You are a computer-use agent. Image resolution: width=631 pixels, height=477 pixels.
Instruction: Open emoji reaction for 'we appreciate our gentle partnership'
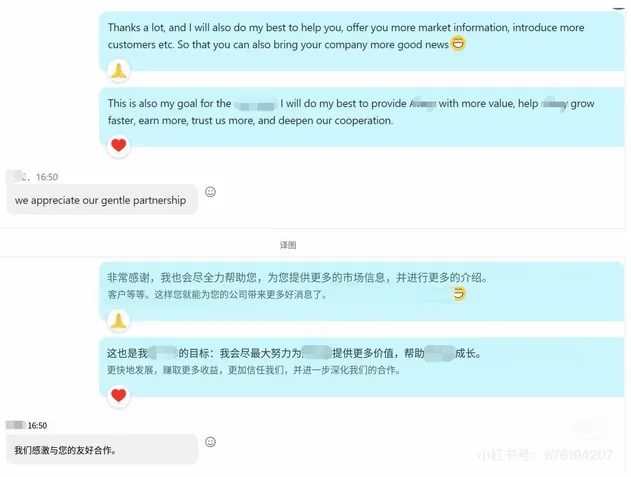click(210, 192)
